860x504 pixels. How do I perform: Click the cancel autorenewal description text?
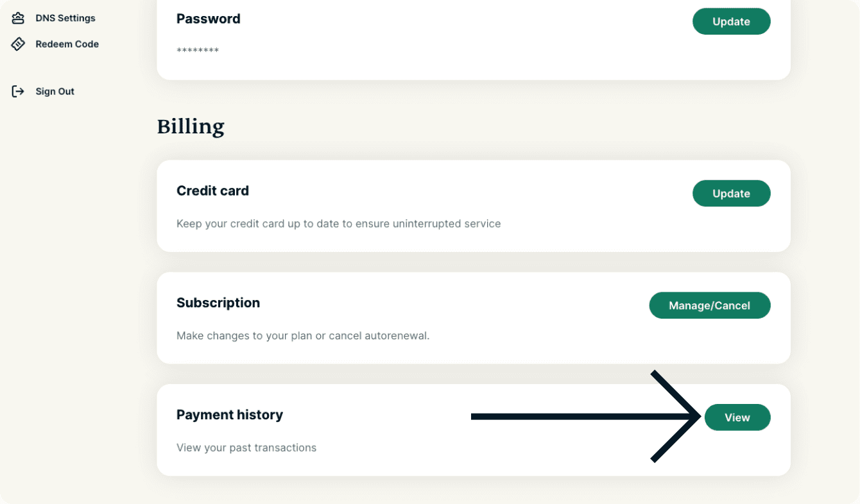pyautogui.click(x=303, y=335)
